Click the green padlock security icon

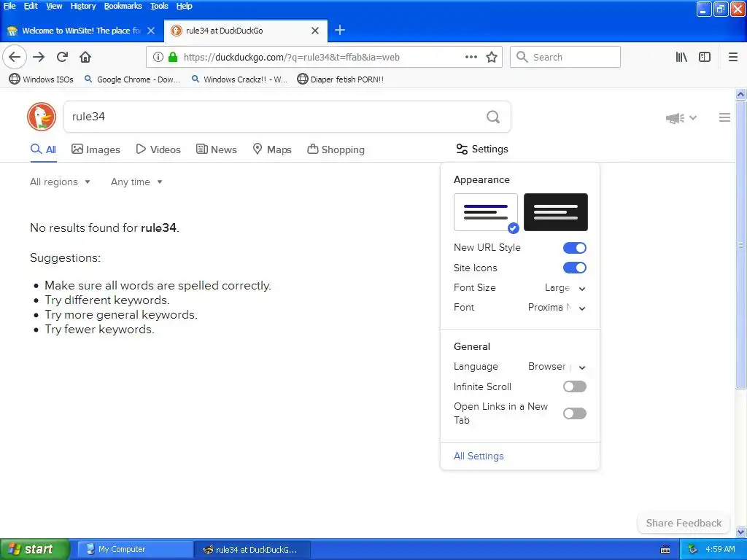pyautogui.click(x=173, y=57)
